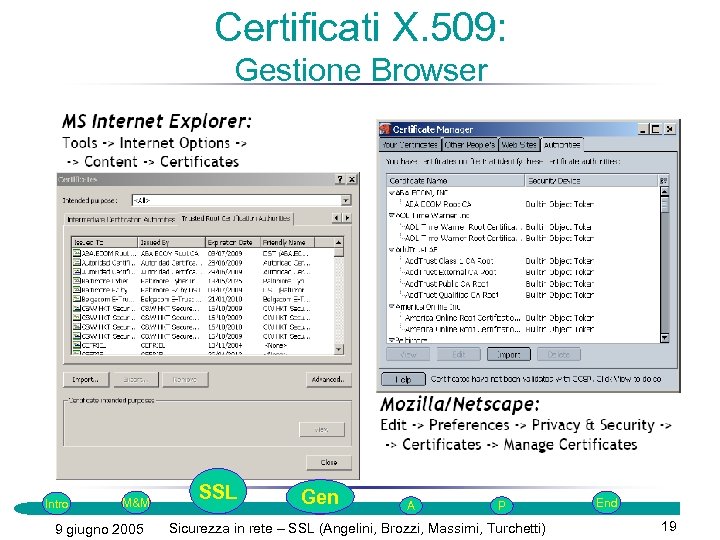Jump to the Intro slide marker
The image size is (720, 540).
(56, 504)
